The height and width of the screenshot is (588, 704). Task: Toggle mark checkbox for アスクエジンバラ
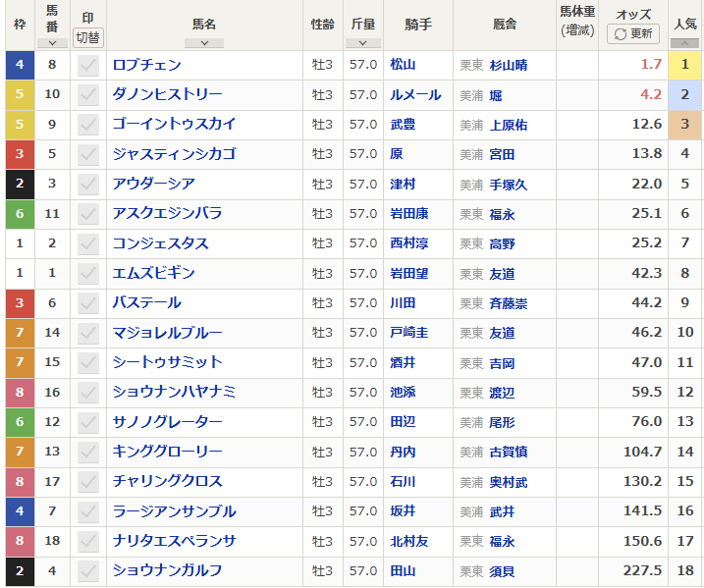[x=88, y=214]
